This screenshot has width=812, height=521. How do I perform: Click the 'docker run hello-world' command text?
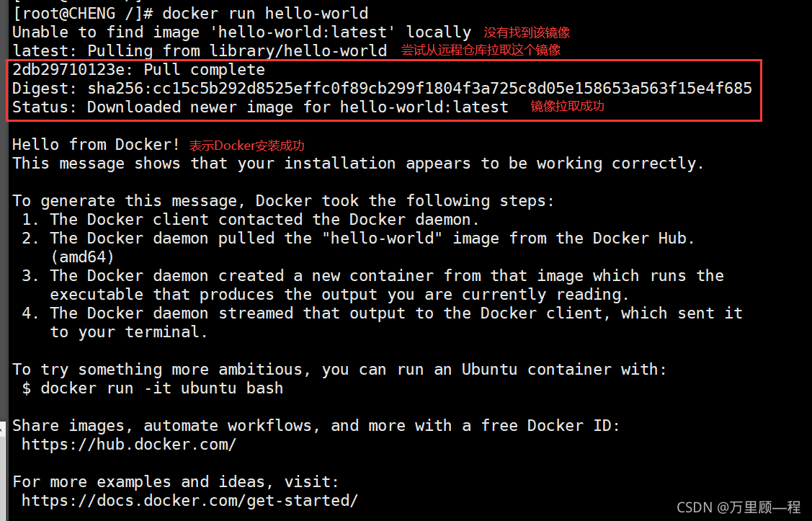click(265, 13)
